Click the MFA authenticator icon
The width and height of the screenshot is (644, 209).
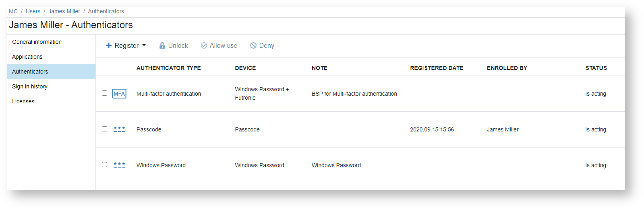coord(119,94)
